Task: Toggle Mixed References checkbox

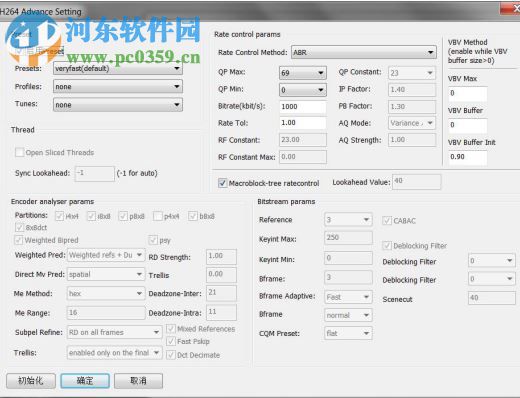Action: click(x=171, y=329)
